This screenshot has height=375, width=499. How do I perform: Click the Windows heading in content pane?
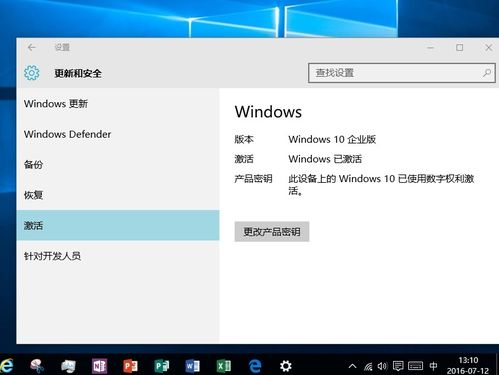click(x=268, y=112)
